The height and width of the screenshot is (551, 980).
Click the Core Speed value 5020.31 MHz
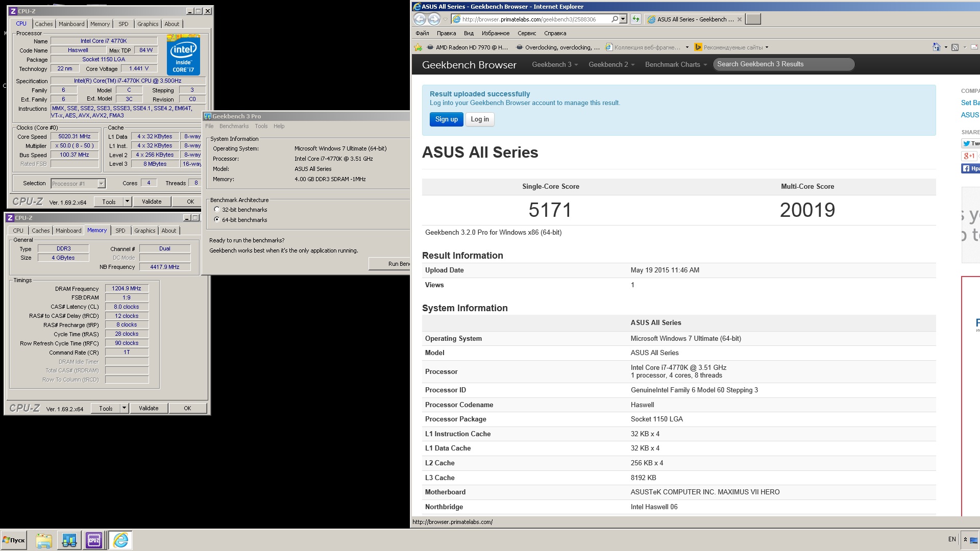click(x=75, y=137)
